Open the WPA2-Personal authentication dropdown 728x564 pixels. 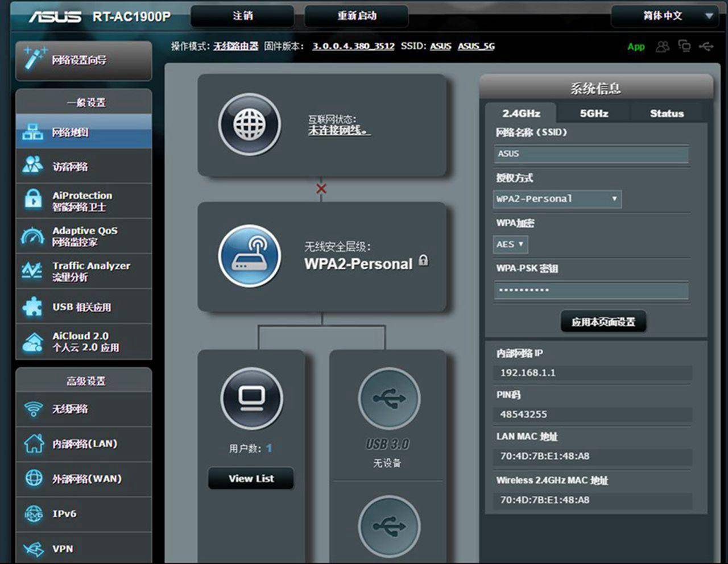(557, 199)
